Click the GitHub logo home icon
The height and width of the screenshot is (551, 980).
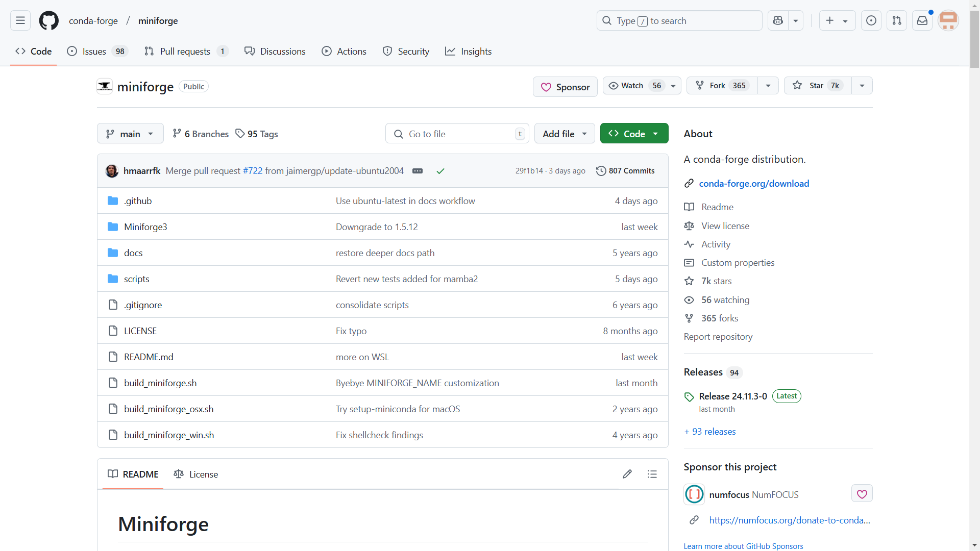point(49,20)
